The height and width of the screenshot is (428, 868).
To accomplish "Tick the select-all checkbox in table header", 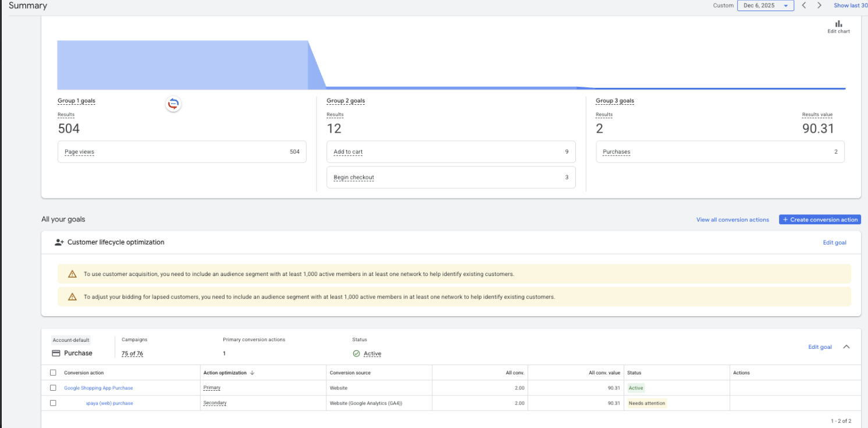I will coord(53,373).
